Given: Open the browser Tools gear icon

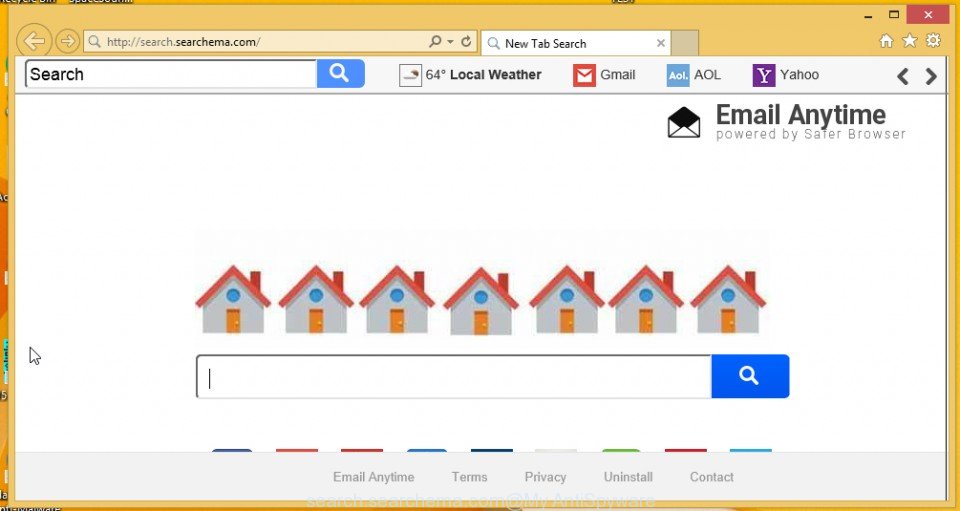Looking at the screenshot, I should [x=933, y=41].
